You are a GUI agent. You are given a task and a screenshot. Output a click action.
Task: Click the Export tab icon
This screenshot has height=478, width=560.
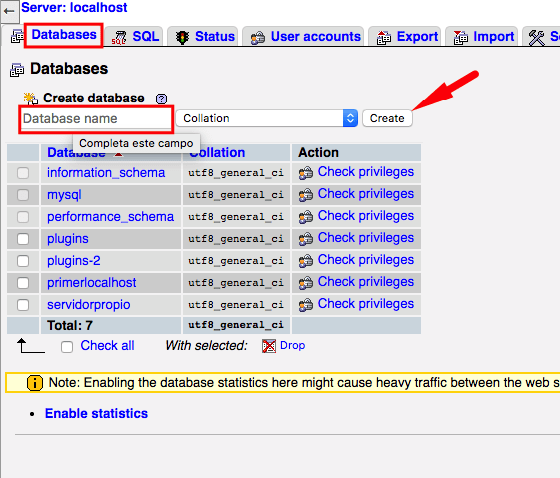384,38
